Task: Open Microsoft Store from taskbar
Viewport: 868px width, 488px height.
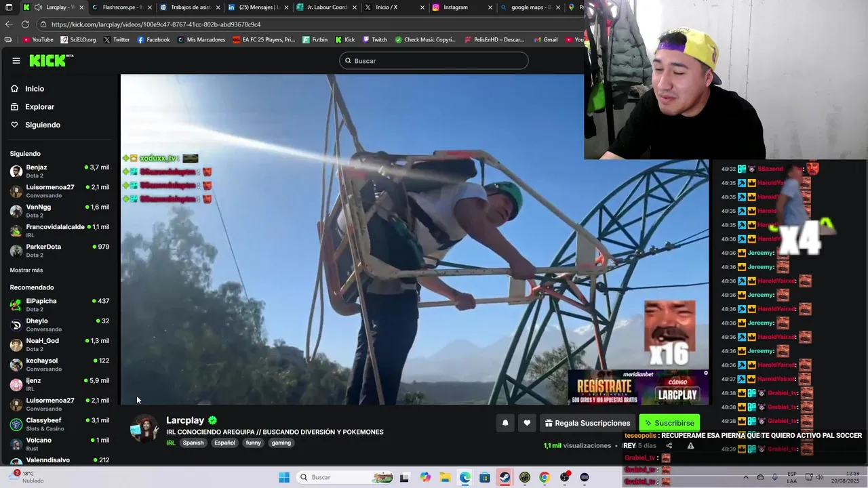Action: pos(485,477)
